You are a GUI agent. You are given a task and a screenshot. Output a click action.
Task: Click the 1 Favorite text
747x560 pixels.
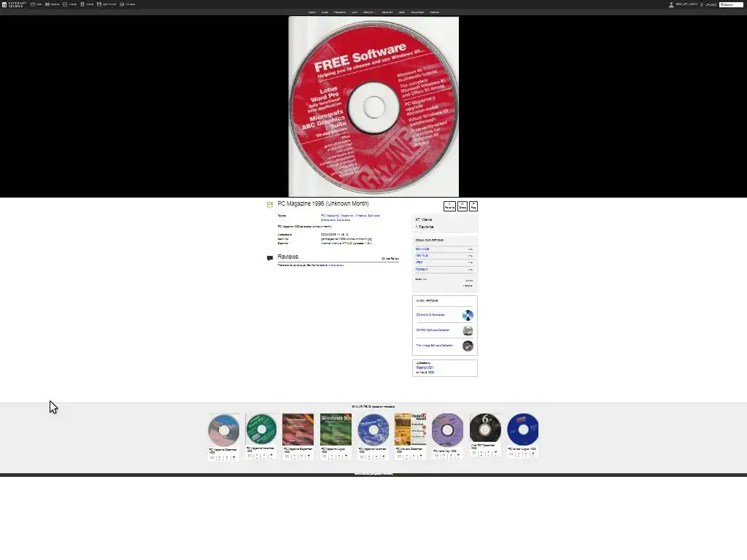click(425, 227)
